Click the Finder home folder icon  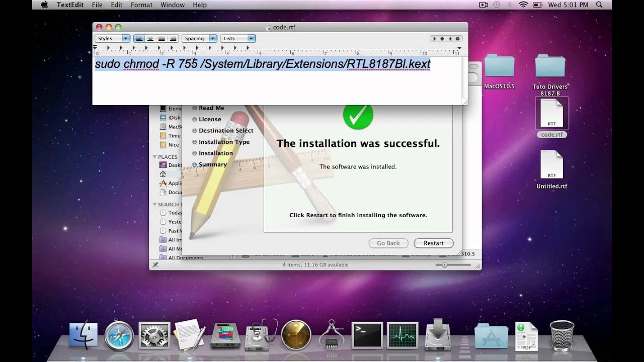click(x=163, y=174)
